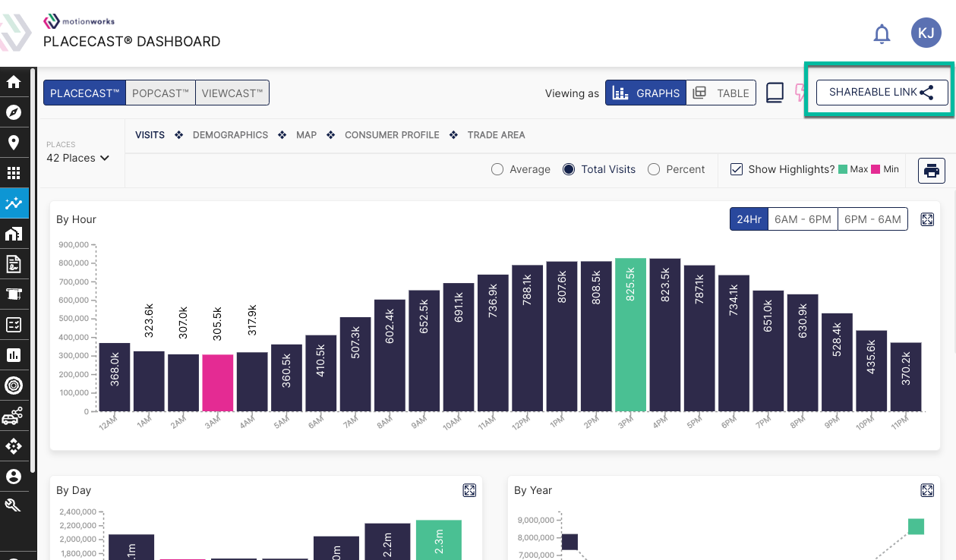
Task: Open the compass Explore icon in sidebar
Action: 14,112
